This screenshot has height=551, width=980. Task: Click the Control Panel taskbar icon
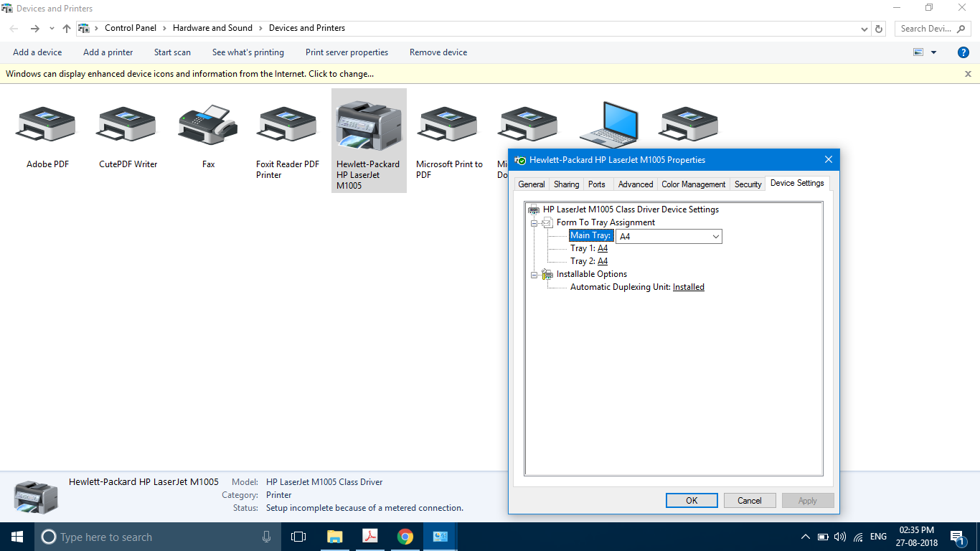(440, 537)
